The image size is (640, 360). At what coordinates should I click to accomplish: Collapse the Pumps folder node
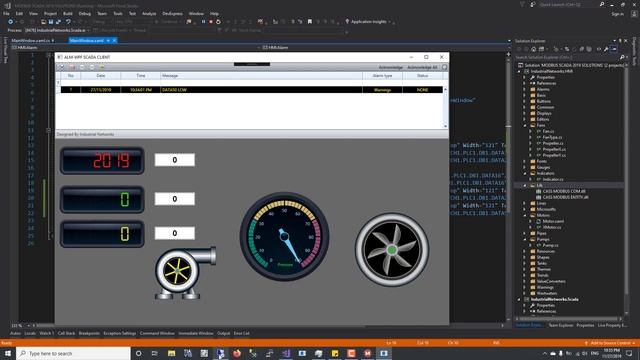pos(525,239)
